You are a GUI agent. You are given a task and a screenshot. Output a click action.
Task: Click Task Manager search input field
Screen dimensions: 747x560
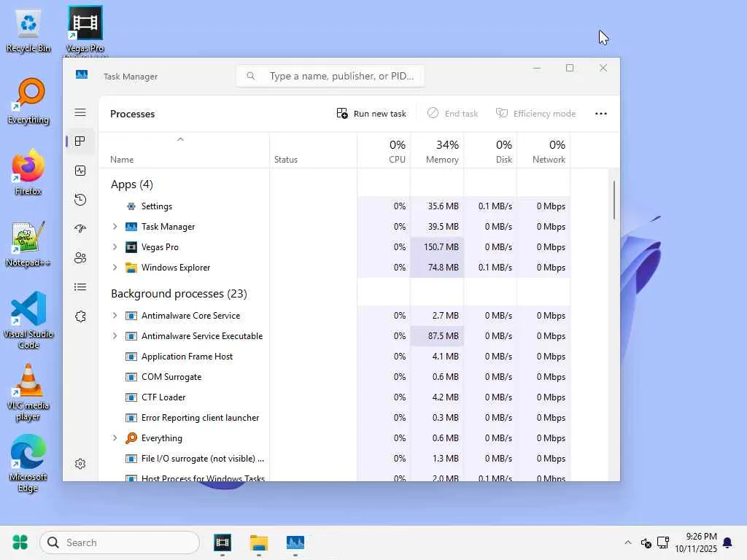click(330, 76)
